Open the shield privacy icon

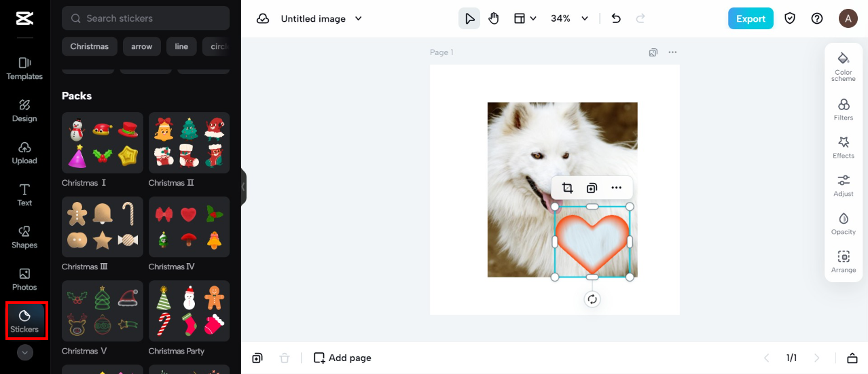[790, 18]
